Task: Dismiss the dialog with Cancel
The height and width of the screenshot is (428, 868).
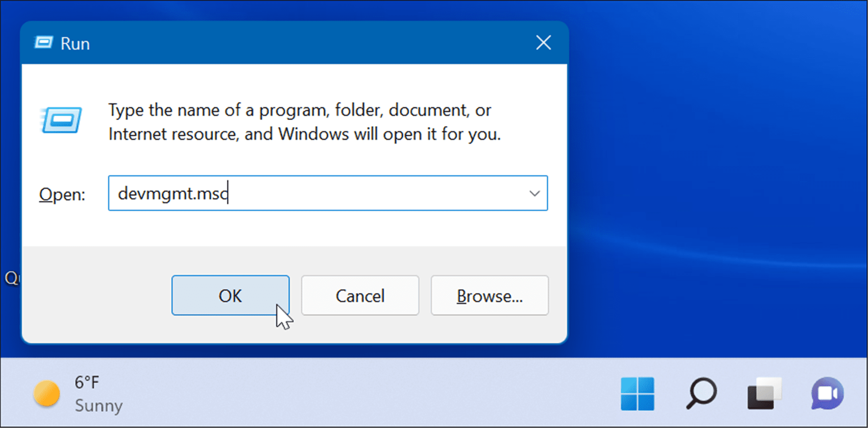Action: [x=360, y=295]
